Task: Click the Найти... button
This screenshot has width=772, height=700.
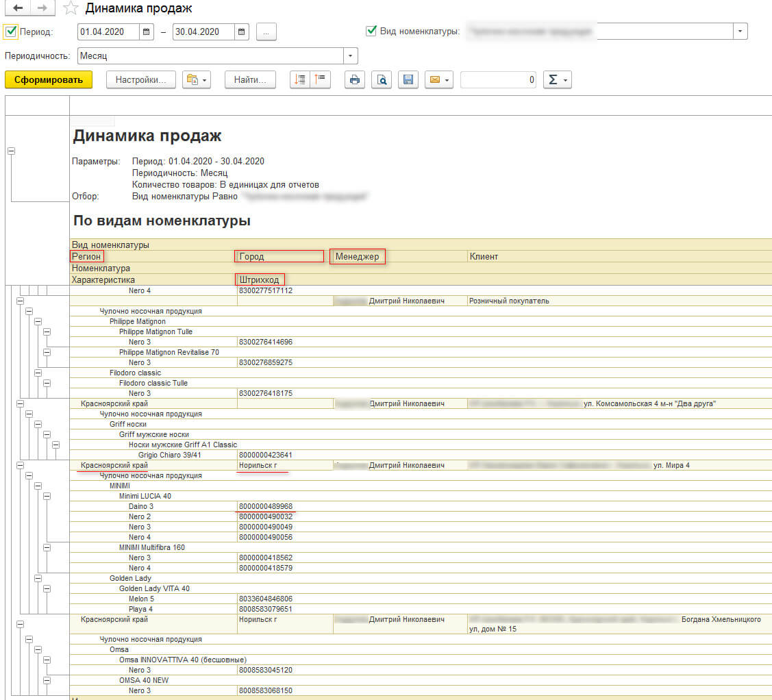Action: tap(250, 80)
